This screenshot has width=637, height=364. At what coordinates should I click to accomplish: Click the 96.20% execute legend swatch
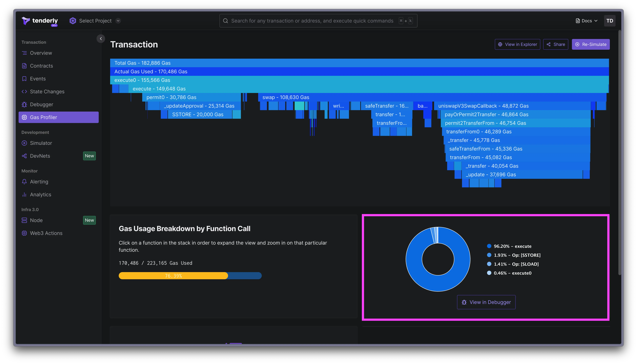click(x=489, y=246)
